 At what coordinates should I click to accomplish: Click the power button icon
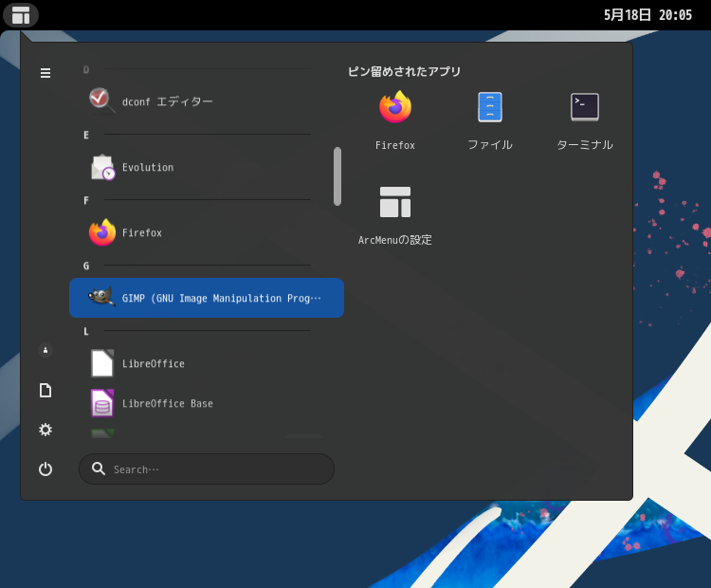(x=46, y=469)
